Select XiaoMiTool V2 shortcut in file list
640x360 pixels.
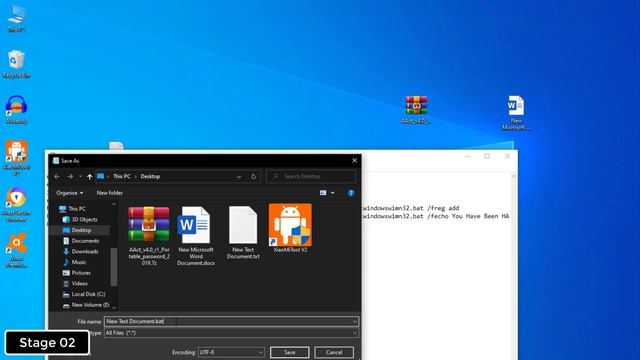tap(290, 229)
